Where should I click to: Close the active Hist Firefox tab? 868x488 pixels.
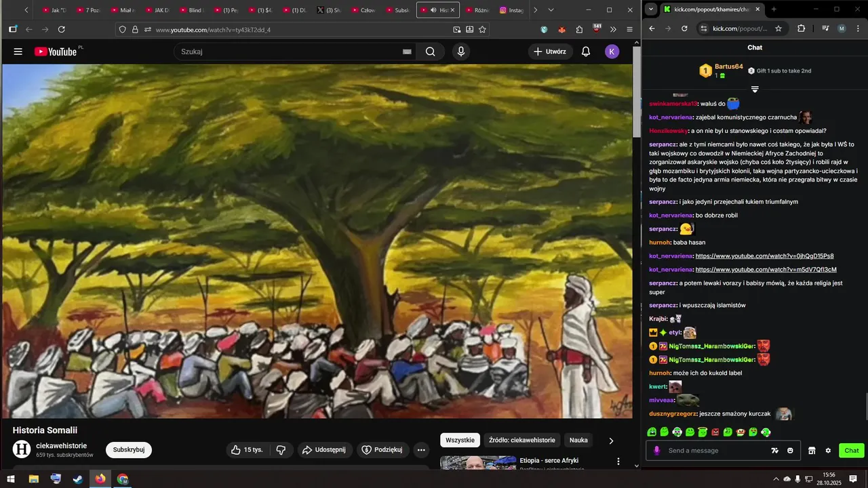point(453,10)
